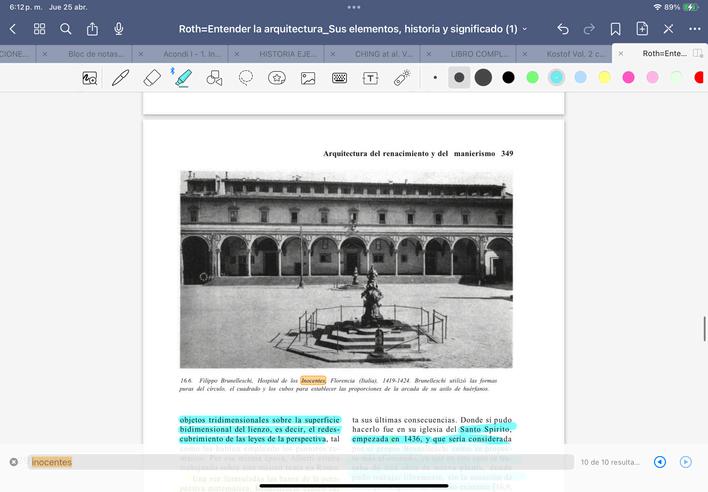This screenshot has height=492, width=708.
Task: Go to previous search result
Action: 660,462
